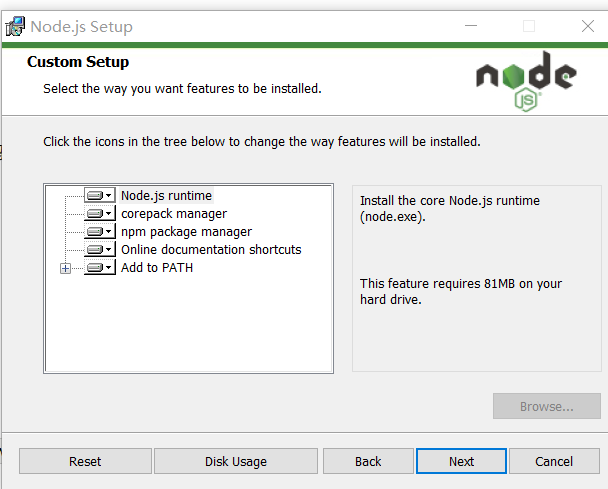The height and width of the screenshot is (489, 608).
Task: Close the Node.js Setup window
Action: pos(588,26)
